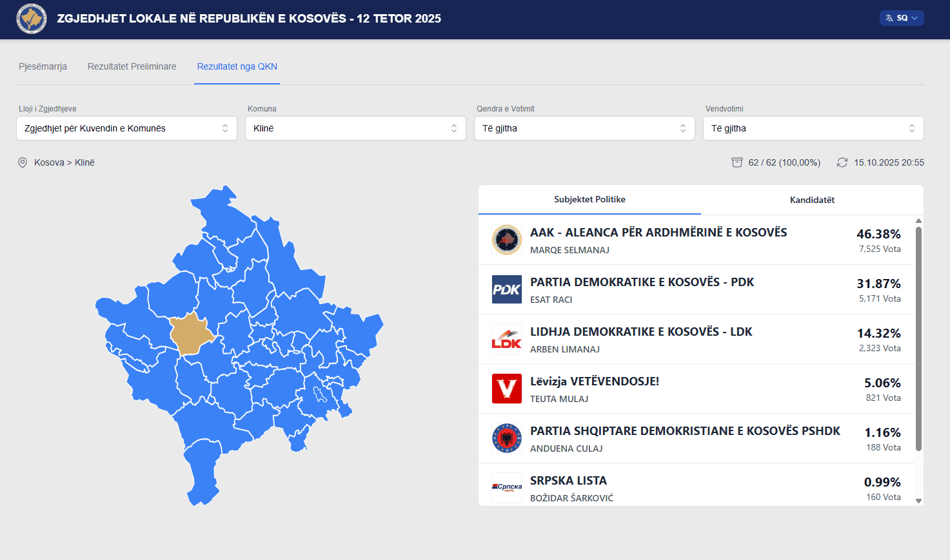The width and height of the screenshot is (950, 560).
Task: Click the results list scroll-down arrow
Action: click(x=919, y=501)
